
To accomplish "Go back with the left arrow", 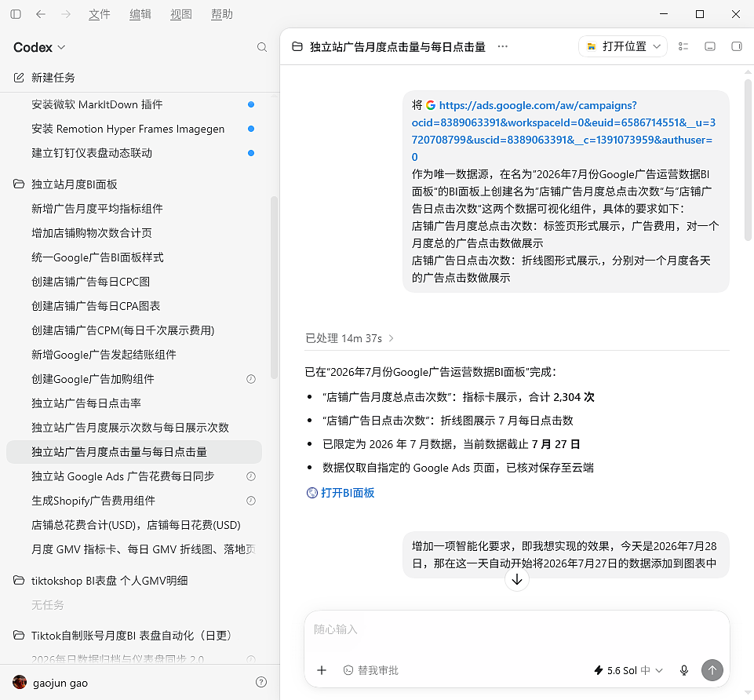I will coord(41,14).
